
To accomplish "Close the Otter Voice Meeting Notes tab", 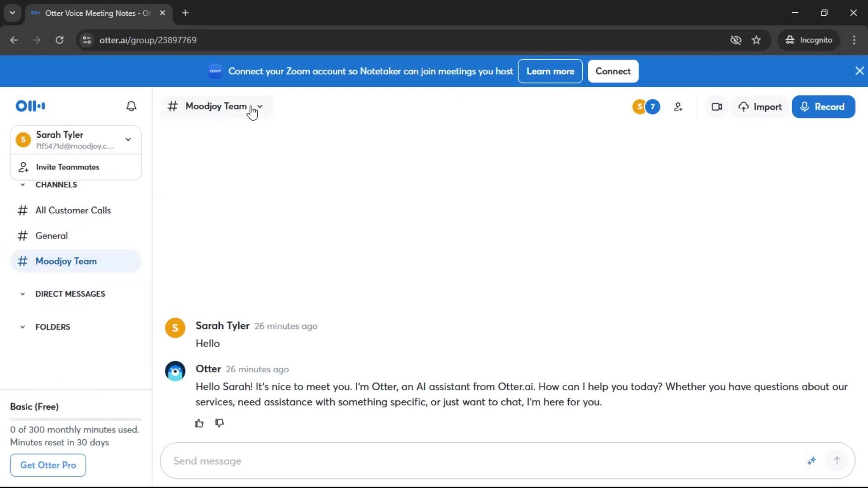I will point(162,13).
